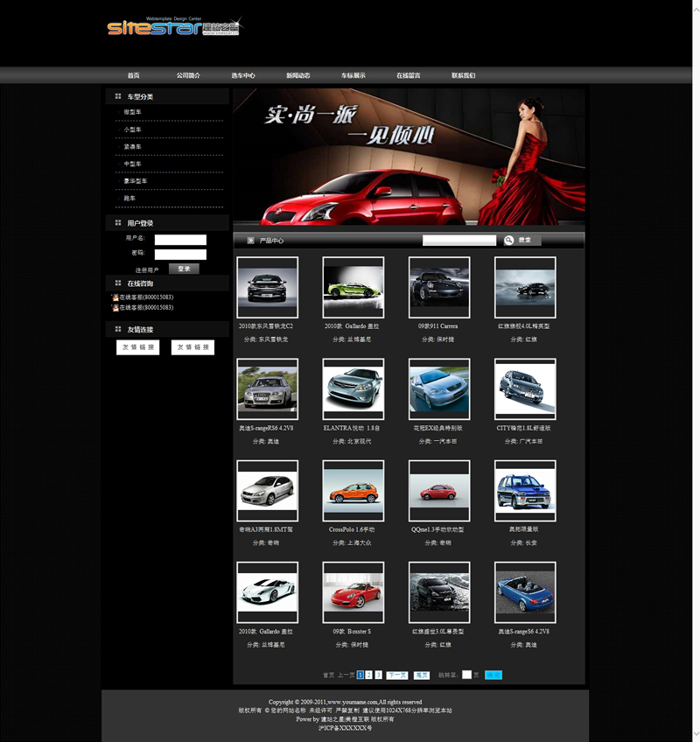
Task: Choose the 豪华型车 category
Action: click(135, 181)
